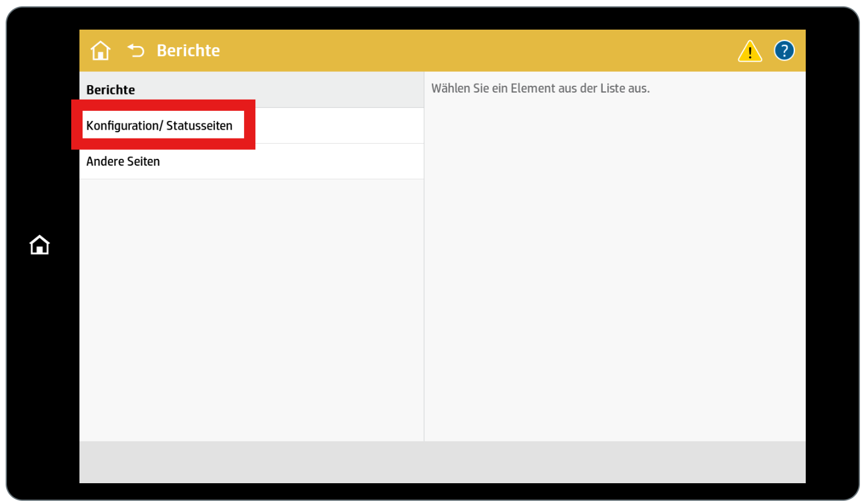Tap the prompt text Wählen Sie ein Element
The width and height of the screenshot is (865, 504).
(x=540, y=88)
